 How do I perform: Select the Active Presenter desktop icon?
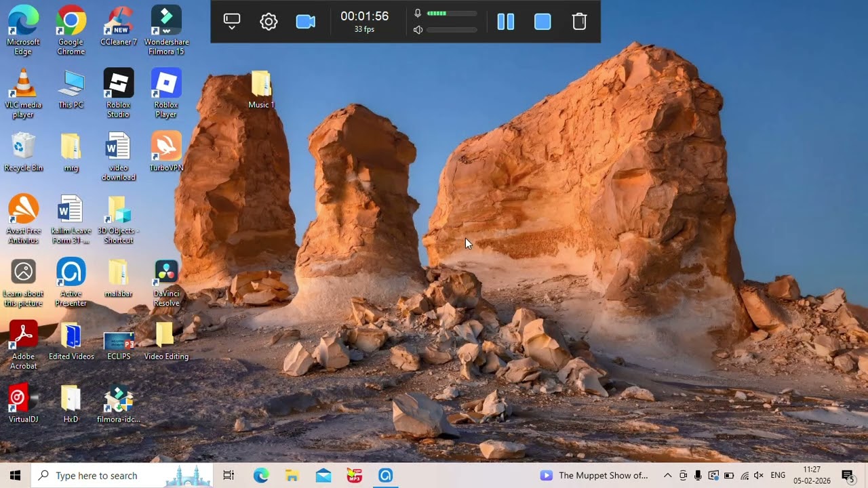71,283
